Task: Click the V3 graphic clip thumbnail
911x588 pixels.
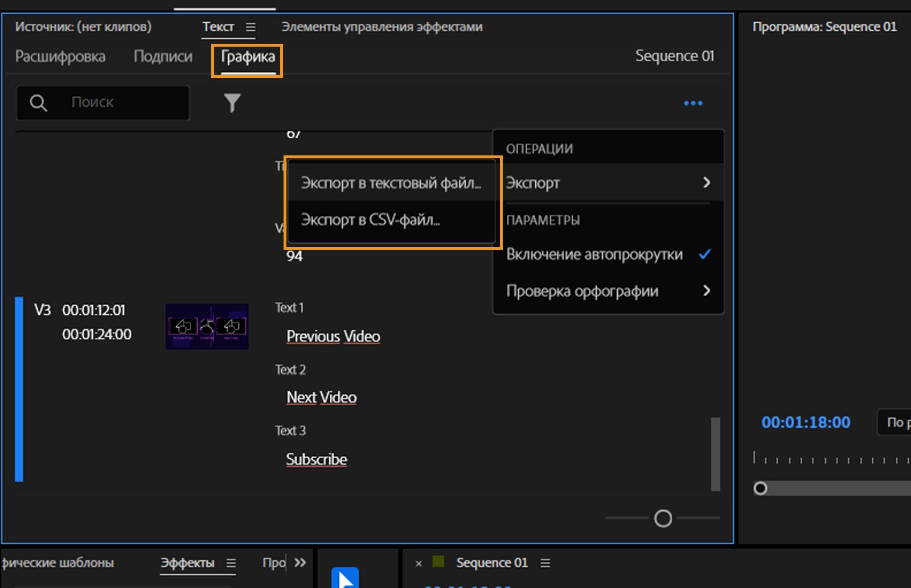Action: [207, 327]
